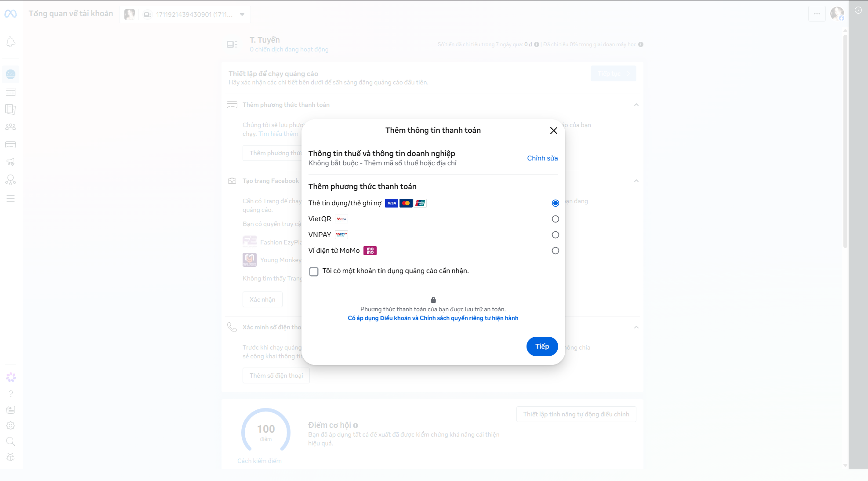Click the Chỉnh sửa link for tax info
This screenshot has width=868, height=481.
click(542, 158)
